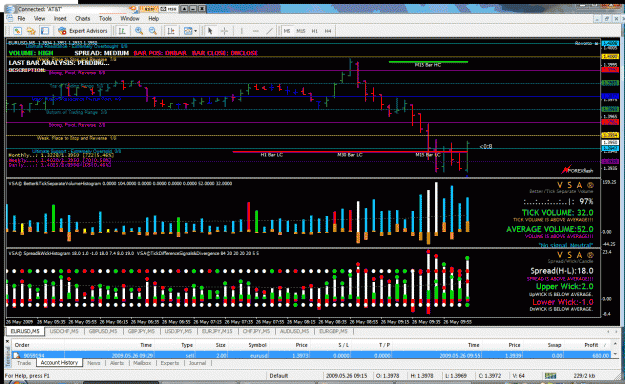Image resolution: width=625 pixels, height=384 pixels.
Task: Toggle chart auto scroll shift icon
Action: (171, 31)
